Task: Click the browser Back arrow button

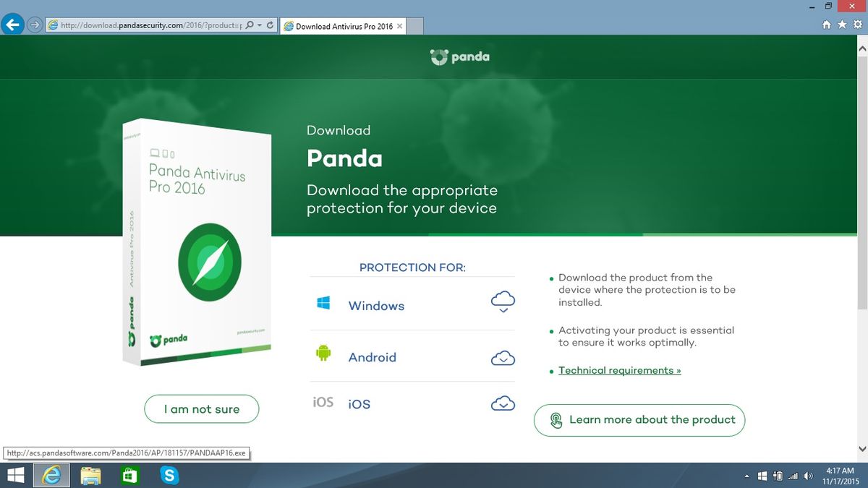Action: point(12,25)
